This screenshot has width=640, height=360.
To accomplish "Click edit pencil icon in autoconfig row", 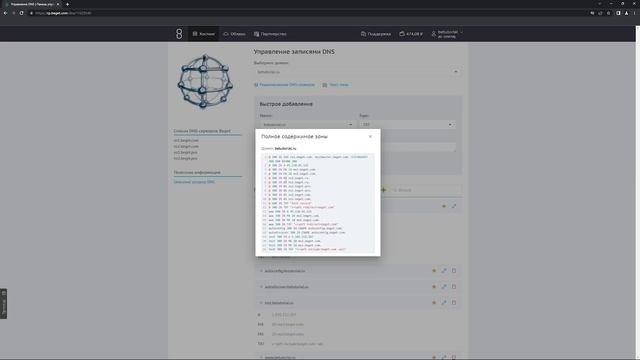I will pos(444,271).
